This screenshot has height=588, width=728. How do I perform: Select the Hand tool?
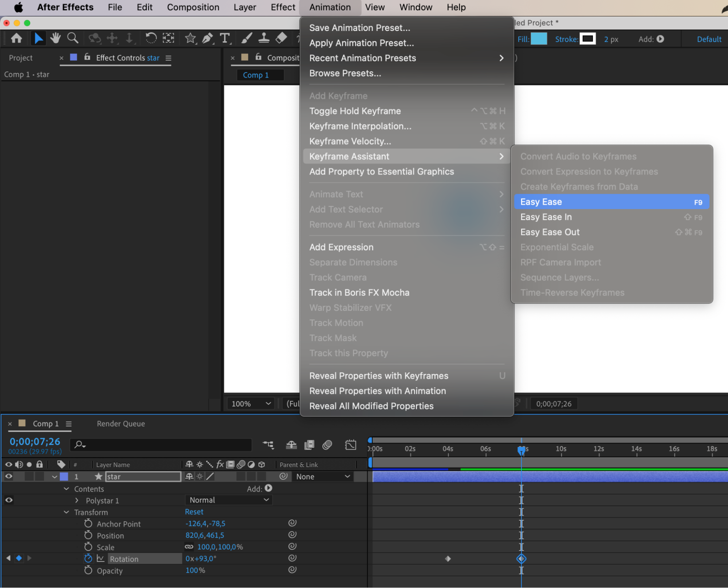[x=55, y=38]
